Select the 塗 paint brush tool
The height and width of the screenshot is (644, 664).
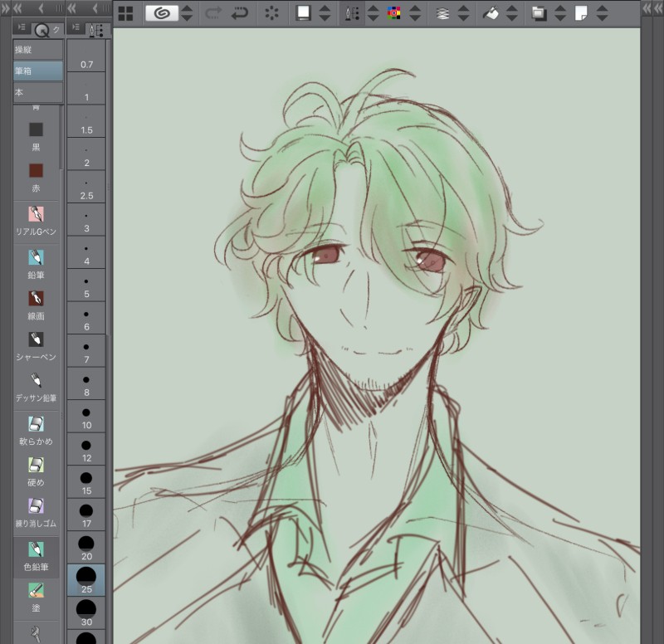[36, 597]
